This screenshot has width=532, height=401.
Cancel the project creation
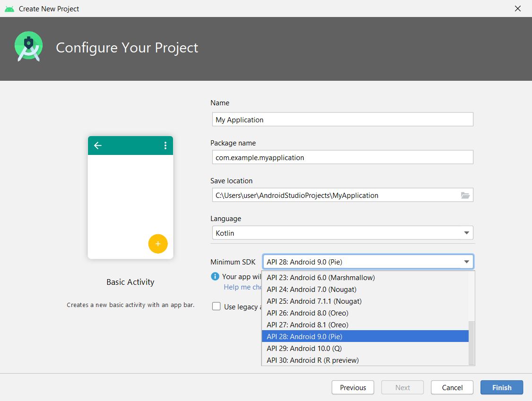[452, 387]
